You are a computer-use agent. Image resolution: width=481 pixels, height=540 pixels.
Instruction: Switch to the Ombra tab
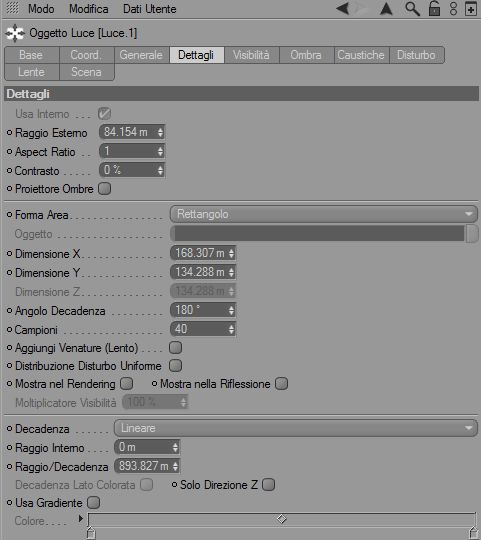click(x=306, y=55)
